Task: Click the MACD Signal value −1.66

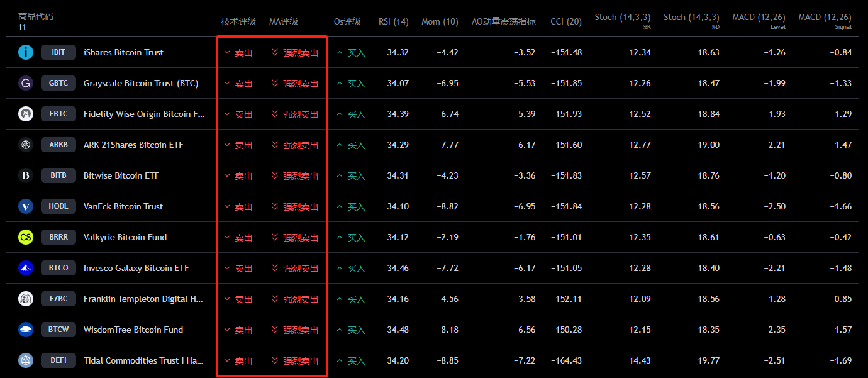Action: 840,206
